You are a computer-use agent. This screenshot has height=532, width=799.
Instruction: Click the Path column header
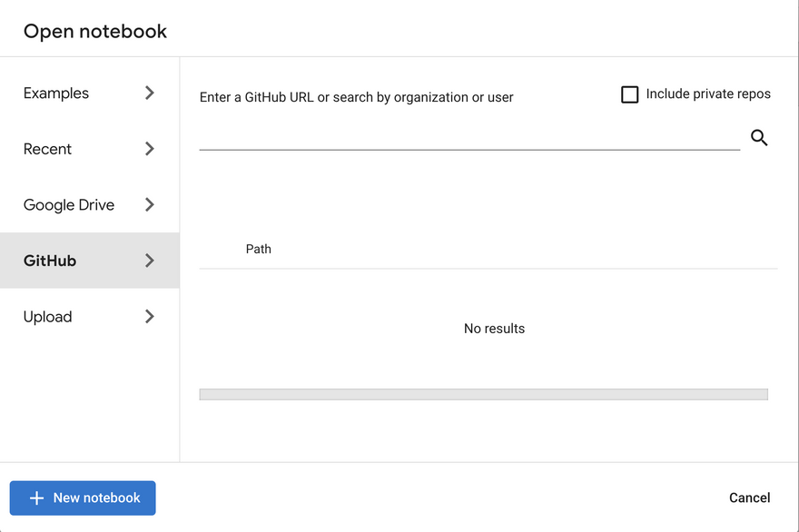point(259,249)
